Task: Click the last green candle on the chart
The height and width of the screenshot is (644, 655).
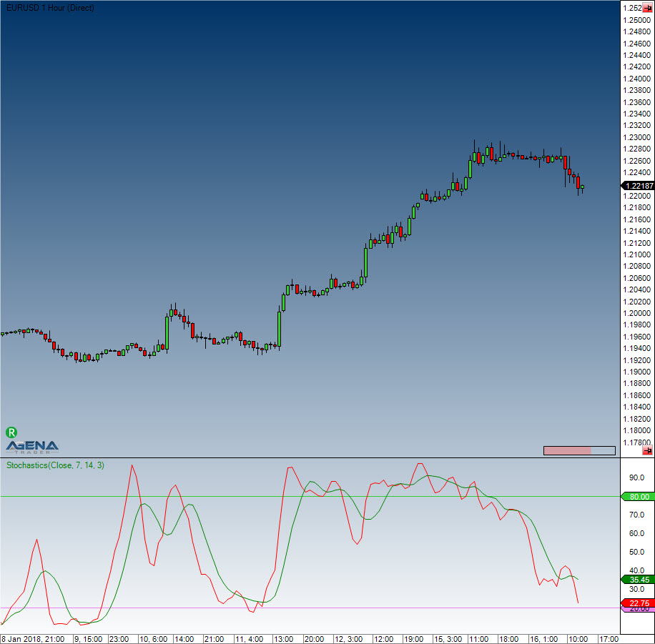Action: [583, 187]
